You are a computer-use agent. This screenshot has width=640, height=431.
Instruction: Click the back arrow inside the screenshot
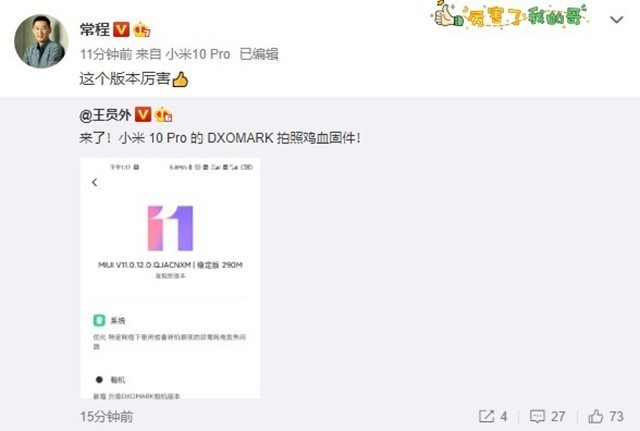(95, 182)
